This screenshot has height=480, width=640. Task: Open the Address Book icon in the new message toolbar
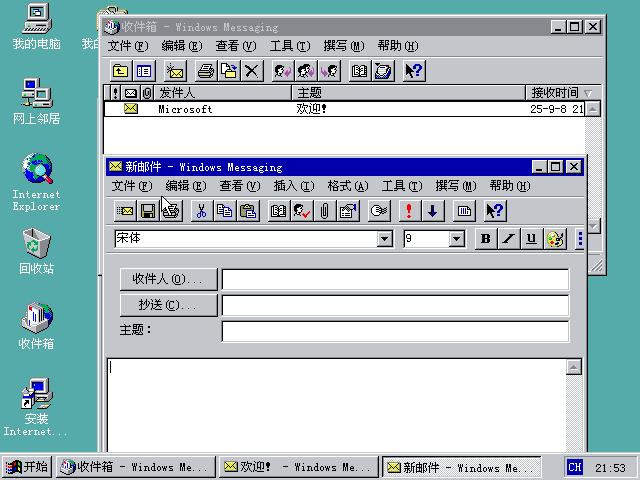tap(279, 211)
